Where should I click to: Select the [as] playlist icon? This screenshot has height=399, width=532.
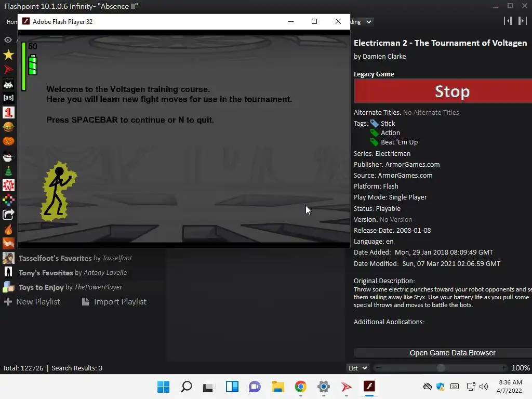pos(8,98)
